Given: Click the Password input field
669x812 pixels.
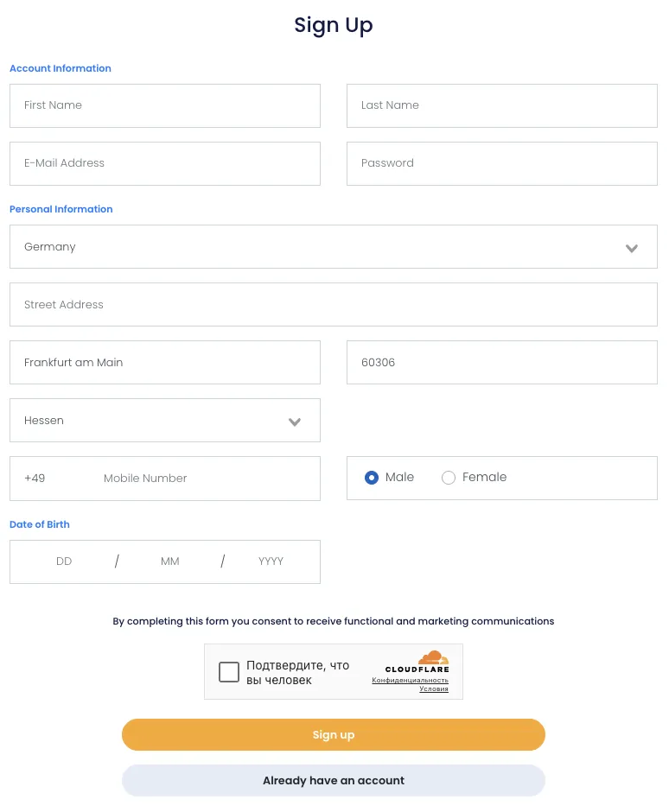Looking at the screenshot, I should (501, 163).
